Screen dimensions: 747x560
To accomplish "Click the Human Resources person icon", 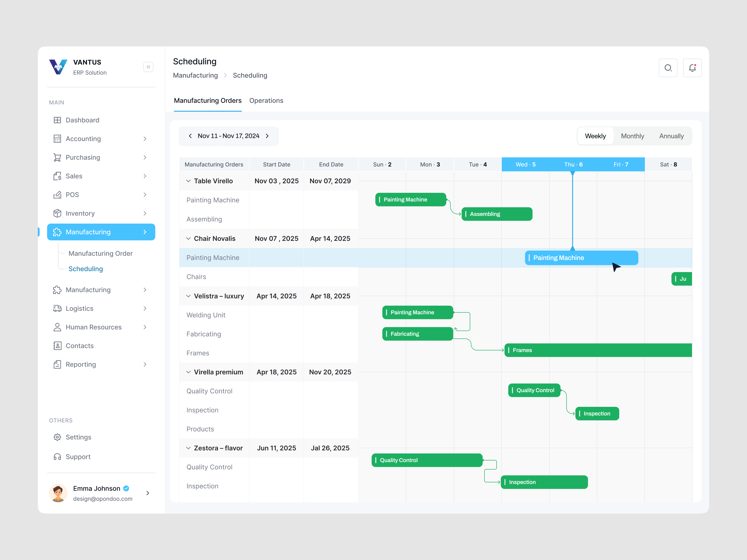I will tap(57, 327).
